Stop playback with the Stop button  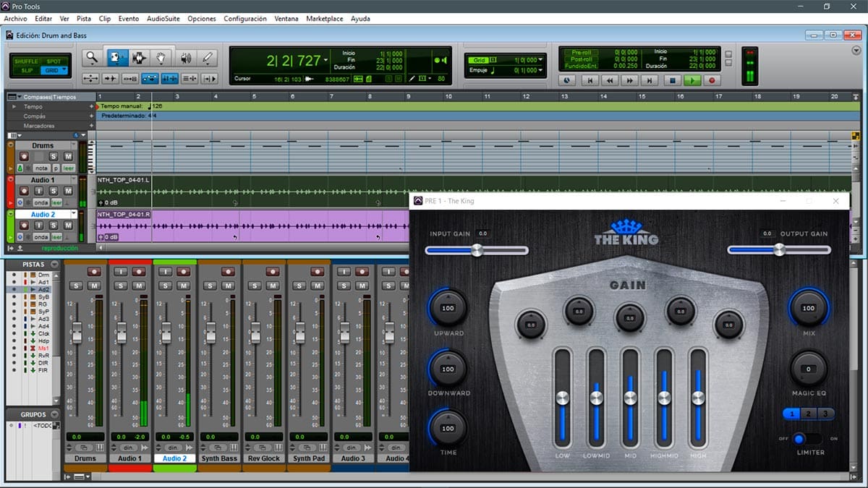click(673, 80)
